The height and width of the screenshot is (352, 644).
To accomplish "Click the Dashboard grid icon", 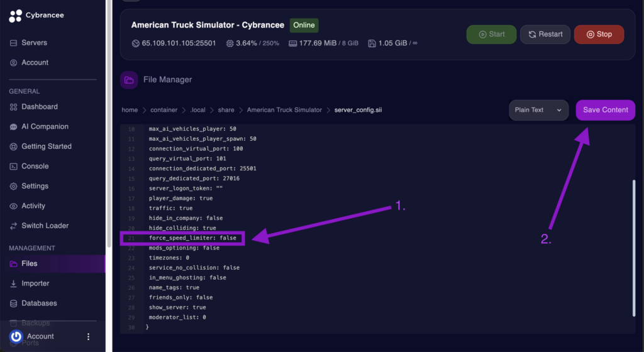I will [13, 107].
